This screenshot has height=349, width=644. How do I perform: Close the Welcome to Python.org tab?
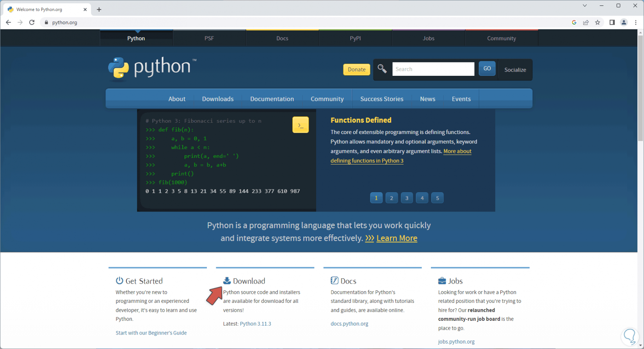85,9
